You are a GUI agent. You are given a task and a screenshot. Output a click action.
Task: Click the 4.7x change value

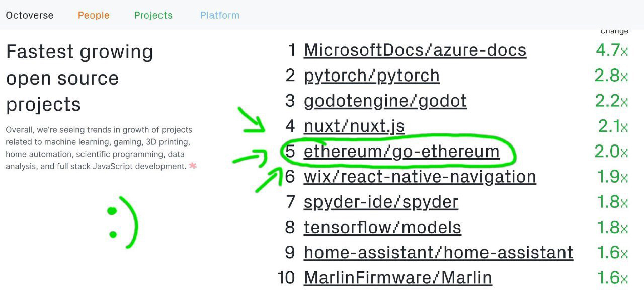click(612, 50)
